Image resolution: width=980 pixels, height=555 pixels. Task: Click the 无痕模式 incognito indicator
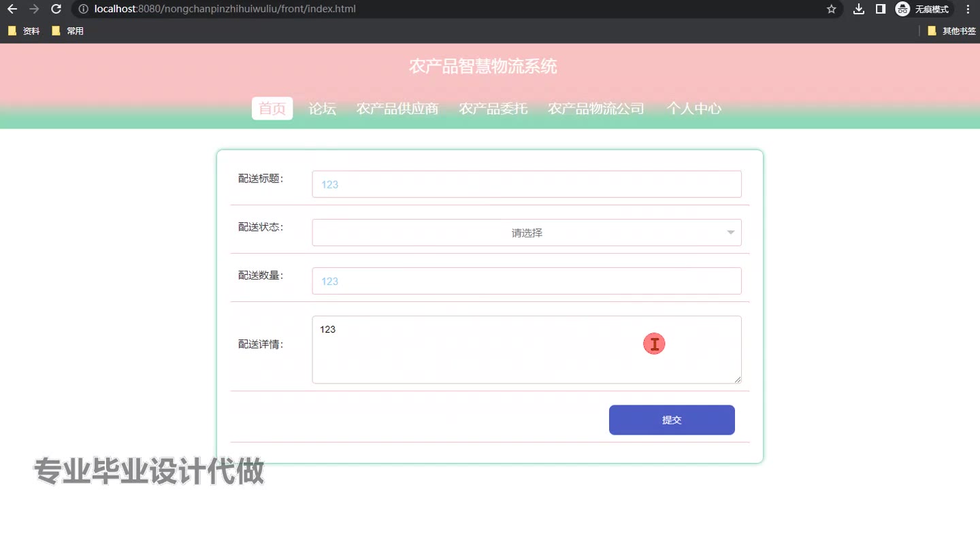pyautogui.click(x=923, y=9)
